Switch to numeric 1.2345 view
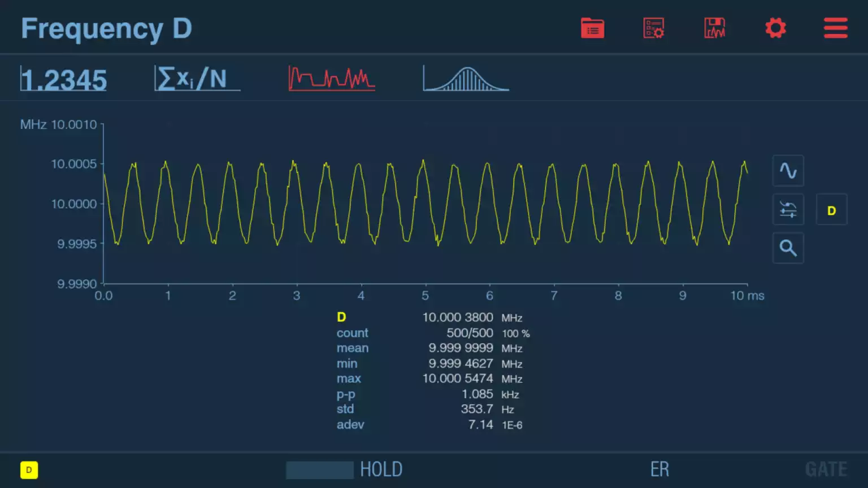This screenshot has width=868, height=488. [64, 79]
